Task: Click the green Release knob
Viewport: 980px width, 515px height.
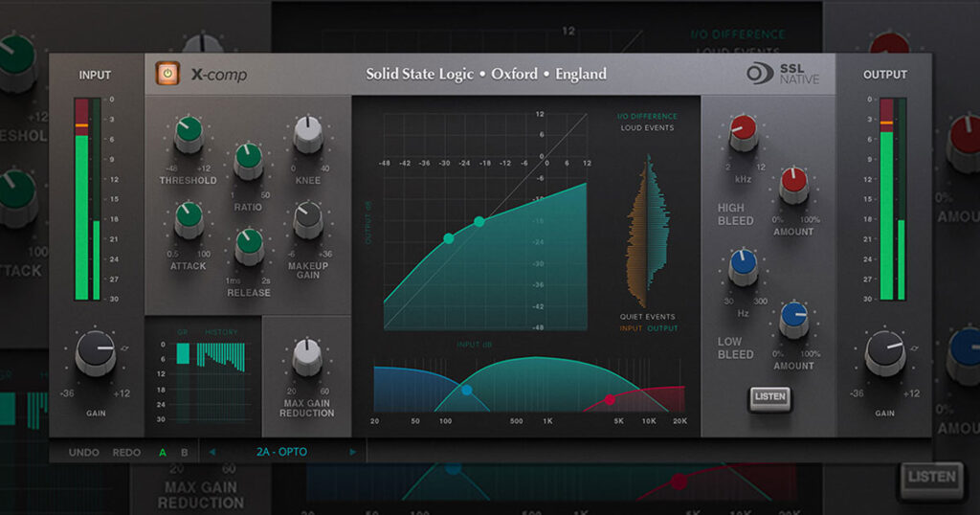Action: (x=249, y=246)
